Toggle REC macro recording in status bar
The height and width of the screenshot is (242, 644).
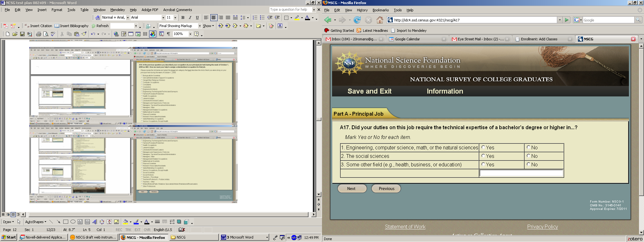pyautogui.click(x=119, y=230)
